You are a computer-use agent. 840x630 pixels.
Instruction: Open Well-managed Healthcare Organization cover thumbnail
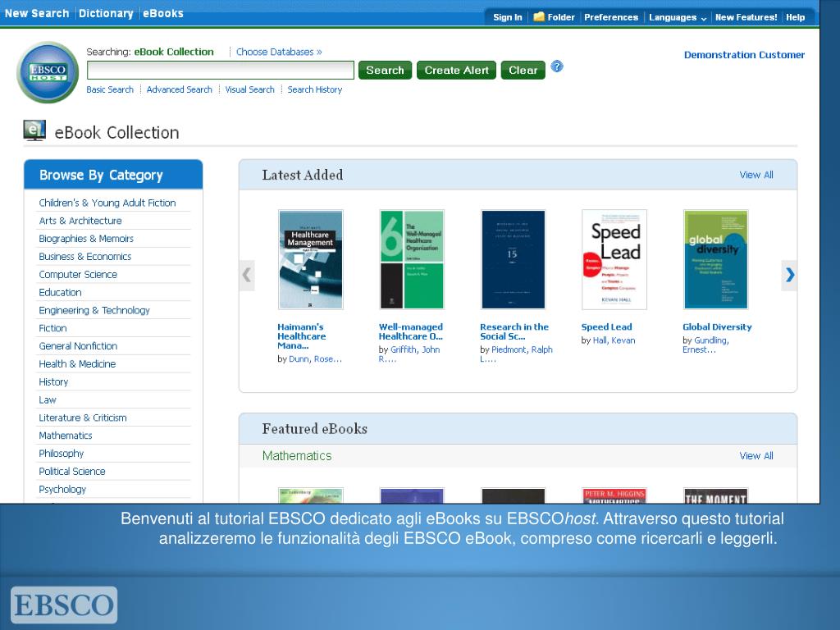(412, 259)
